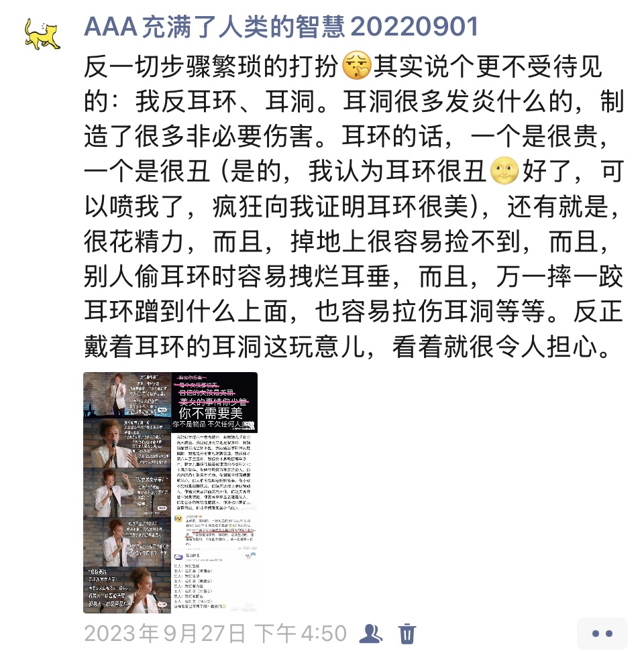644x651 pixels.
Task: Click the post line 反一切步骤繁琐的打扮
Action: [211, 66]
